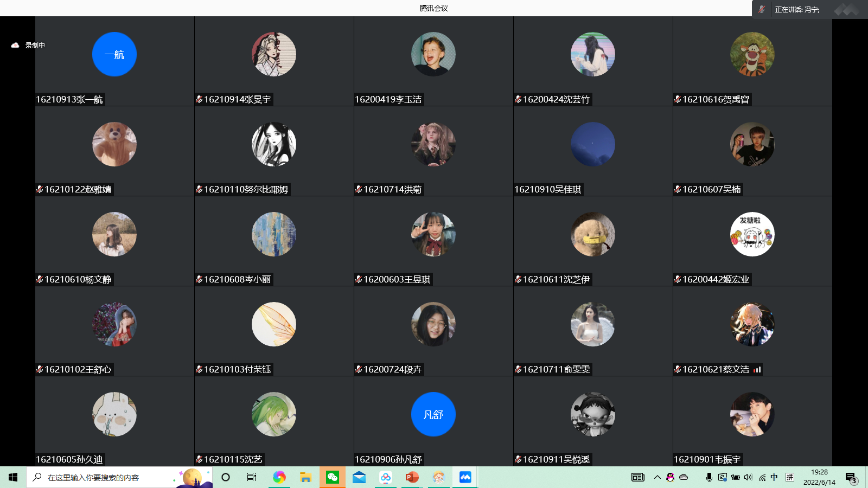
Task: Toggle Chinese input mode 中 indicator
Action: coord(774,477)
